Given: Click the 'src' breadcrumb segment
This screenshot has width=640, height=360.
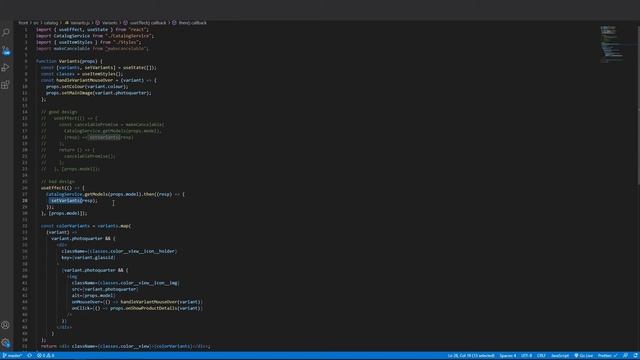Looking at the screenshot, I should click(36, 23).
